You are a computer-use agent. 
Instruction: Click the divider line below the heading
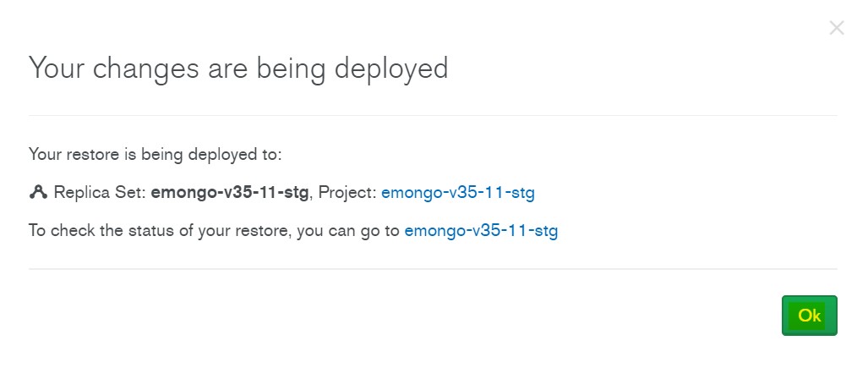(433, 114)
